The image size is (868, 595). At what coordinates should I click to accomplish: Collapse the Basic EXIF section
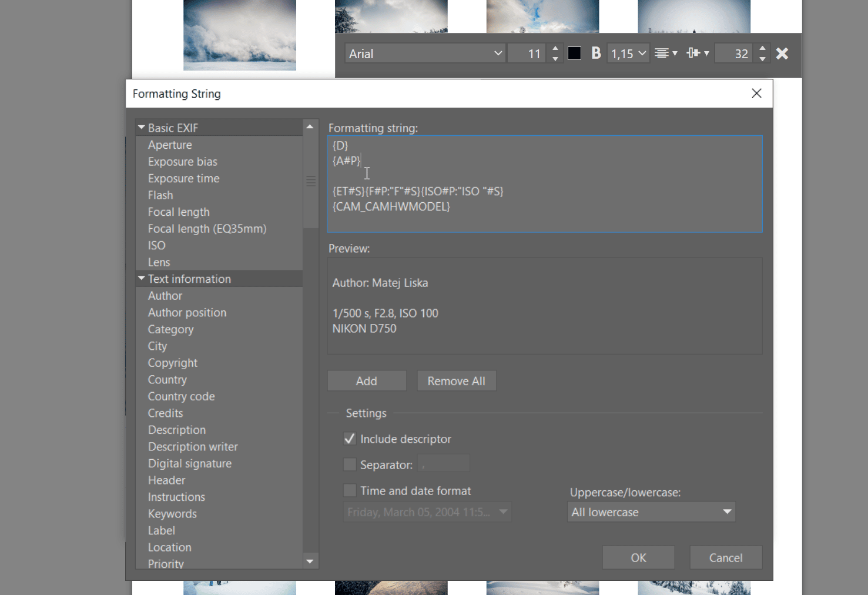click(142, 128)
